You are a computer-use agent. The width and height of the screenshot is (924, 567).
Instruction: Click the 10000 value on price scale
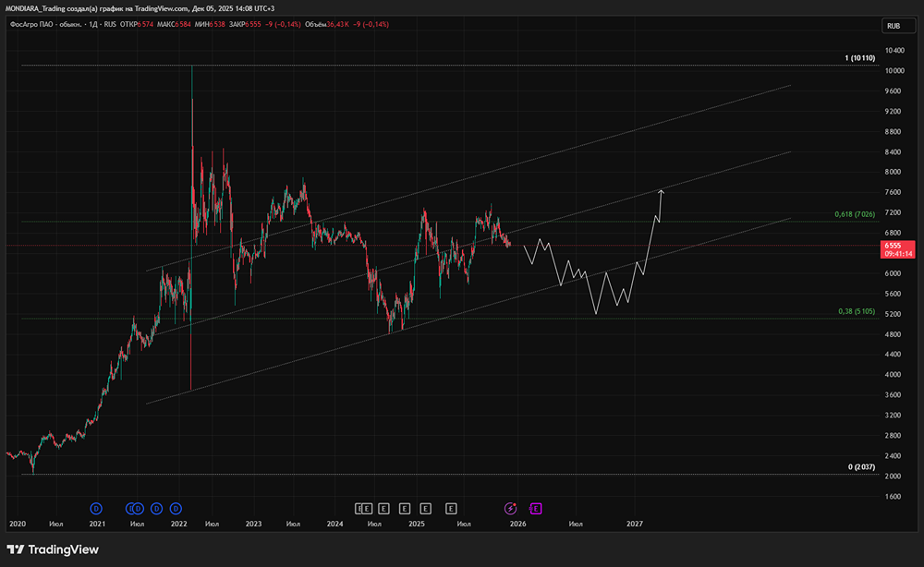[x=893, y=71]
